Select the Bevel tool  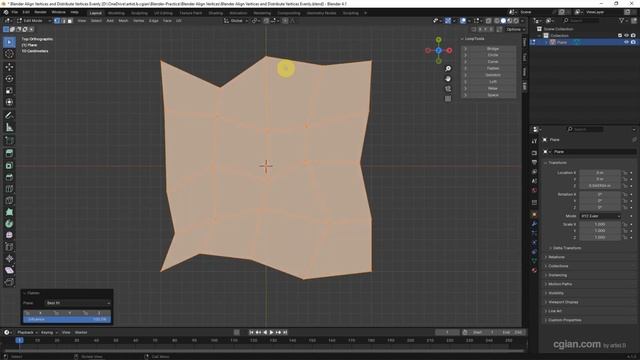[9, 177]
